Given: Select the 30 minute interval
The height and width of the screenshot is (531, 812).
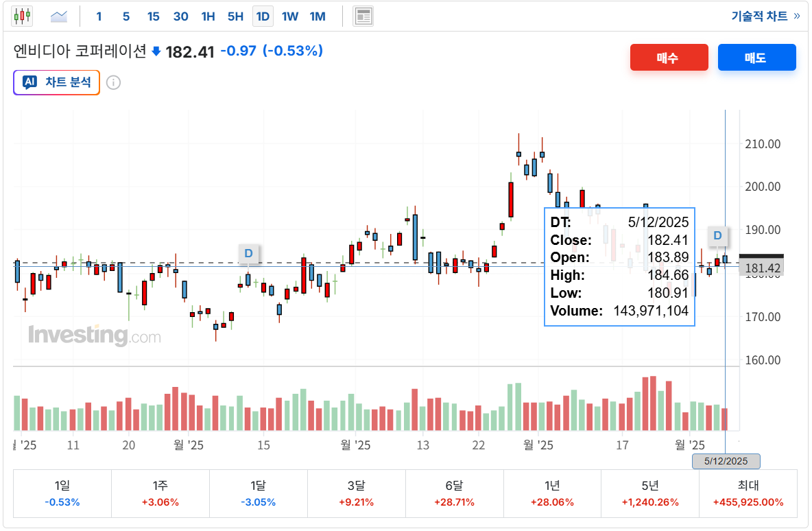Looking at the screenshot, I should [x=181, y=16].
